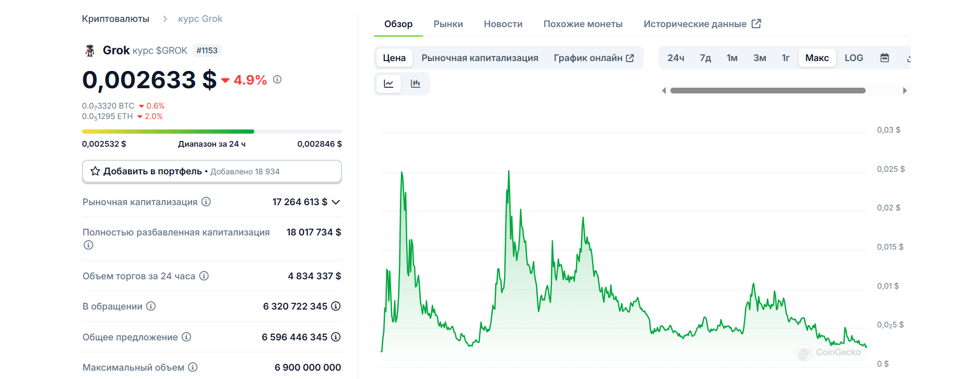
Task: Click the 4 834 337 $ volume value
Action: (x=315, y=276)
